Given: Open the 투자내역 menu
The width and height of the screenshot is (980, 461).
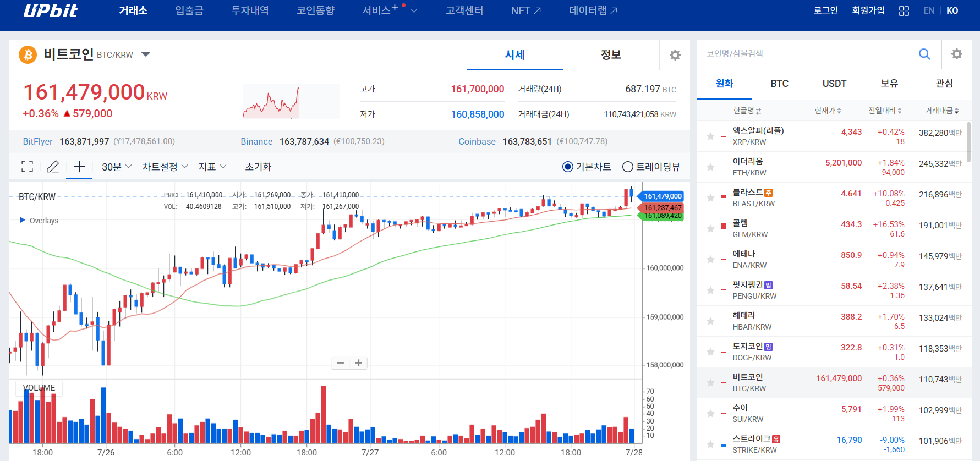Looking at the screenshot, I should coord(250,10).
